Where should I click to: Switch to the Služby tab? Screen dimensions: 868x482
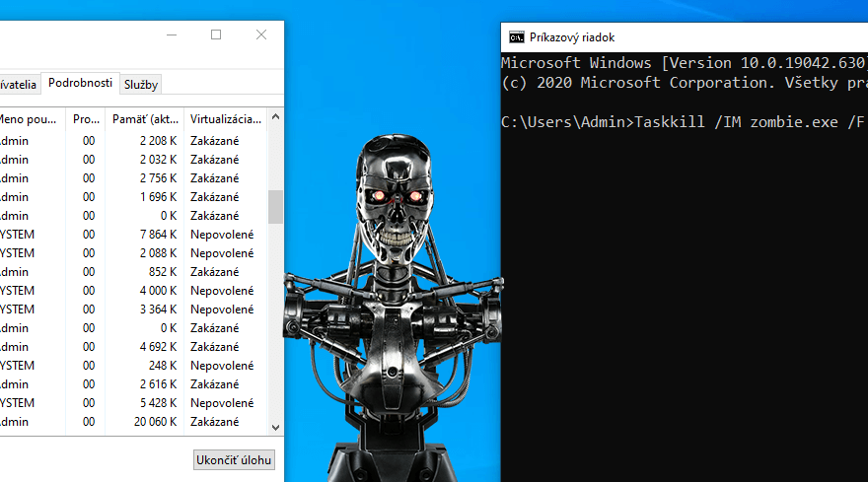(x=141, y=85)
